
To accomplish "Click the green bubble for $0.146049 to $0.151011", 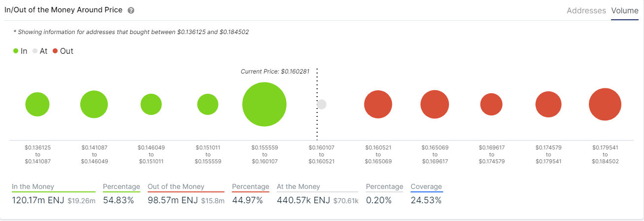I will pos(151,105).
